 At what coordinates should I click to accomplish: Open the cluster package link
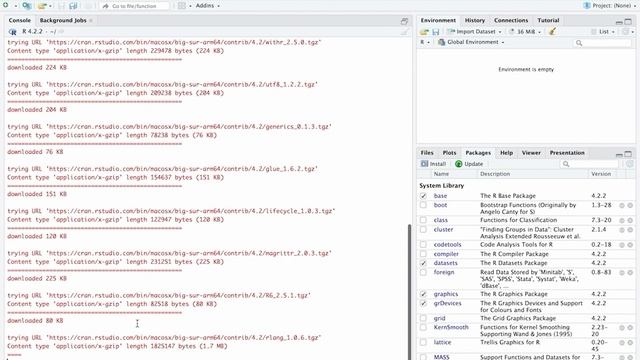(x=443, y=229)
